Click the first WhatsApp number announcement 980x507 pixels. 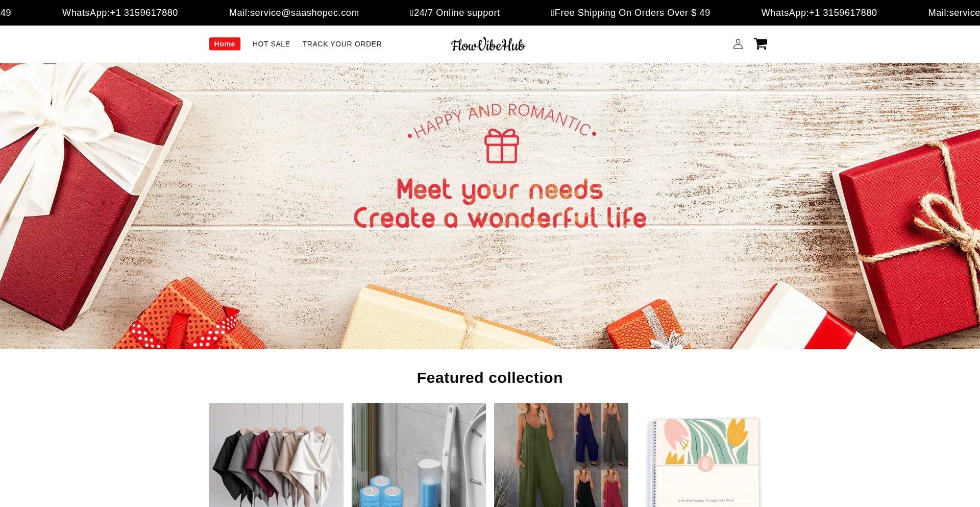coord(120,13)
